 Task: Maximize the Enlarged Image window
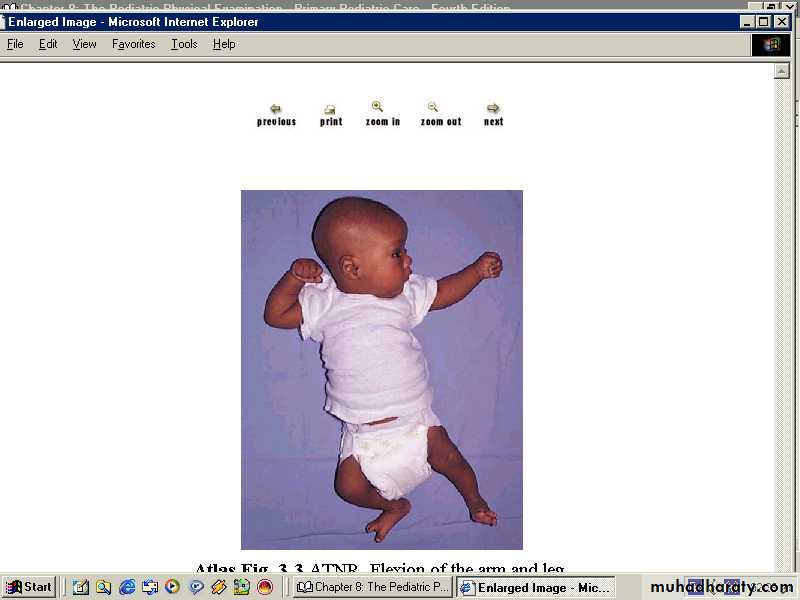tap(764, 22)
